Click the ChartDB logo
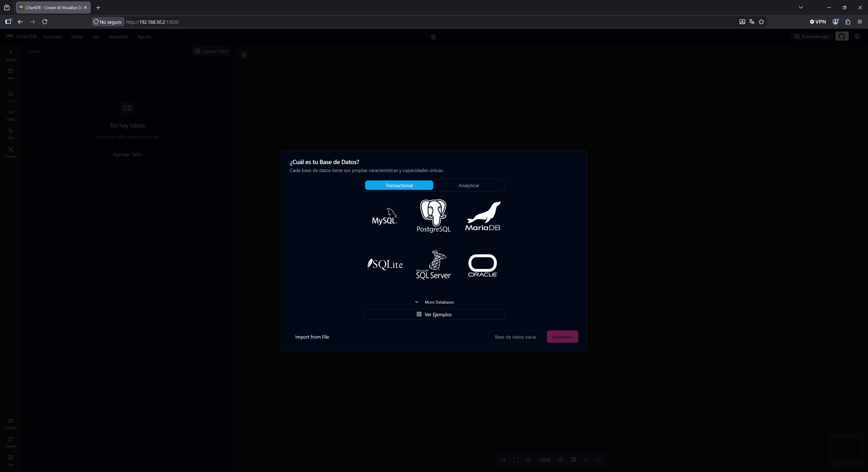This screenshot has width=868, height=472. click(21, 36)
